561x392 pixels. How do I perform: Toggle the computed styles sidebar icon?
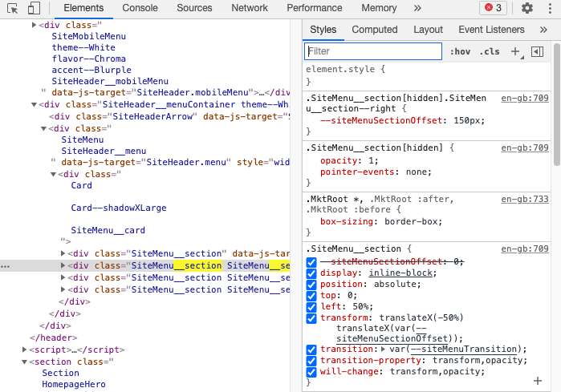click(537, 52)
